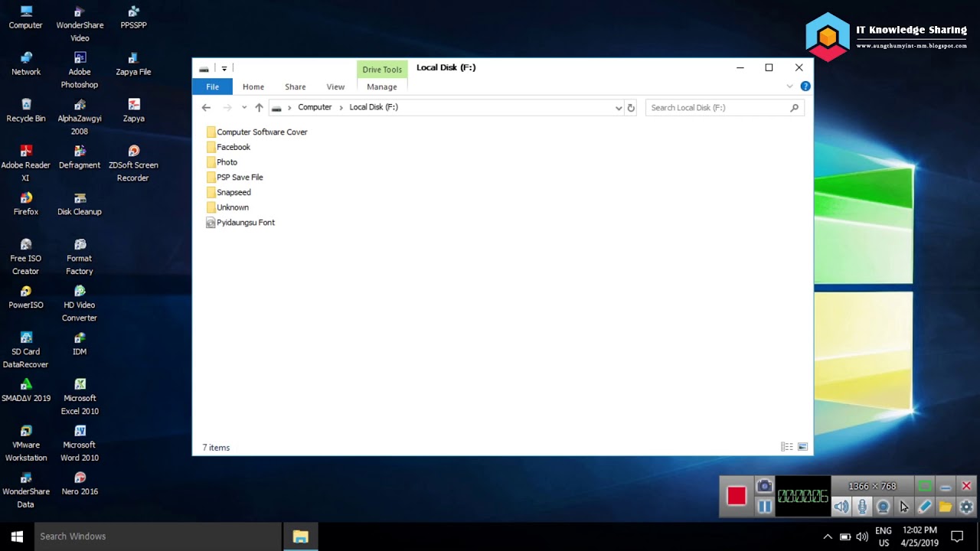Screen dimensions: 980x551
Task: Click the search magnifier icon in Explorer
Action: point(794,108)
